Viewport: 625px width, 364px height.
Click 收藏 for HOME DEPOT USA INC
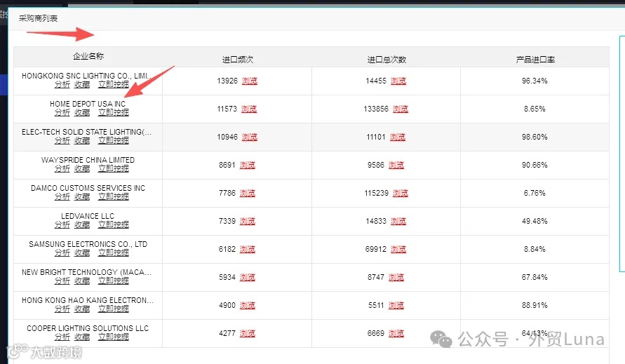click(x=82, y=112)
